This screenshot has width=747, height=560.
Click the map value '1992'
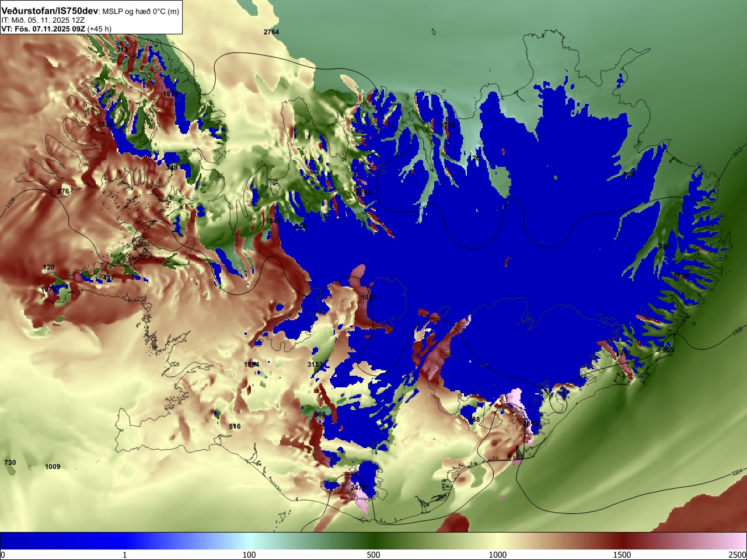coord(623,353)
